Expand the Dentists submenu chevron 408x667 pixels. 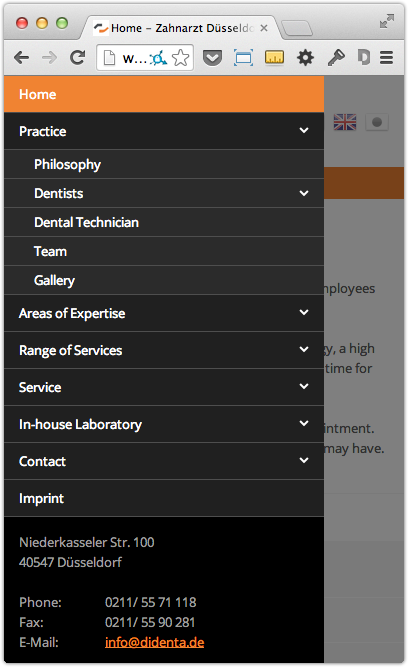pyautogui.click(x=304, y=193)
